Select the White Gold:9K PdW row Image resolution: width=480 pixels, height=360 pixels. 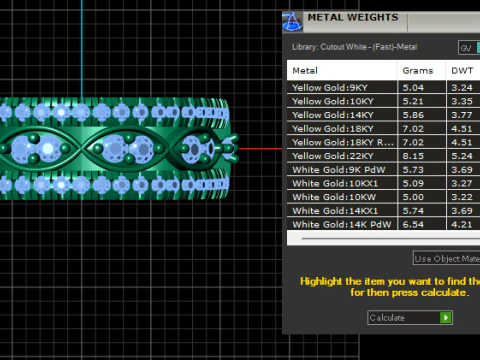383,170
